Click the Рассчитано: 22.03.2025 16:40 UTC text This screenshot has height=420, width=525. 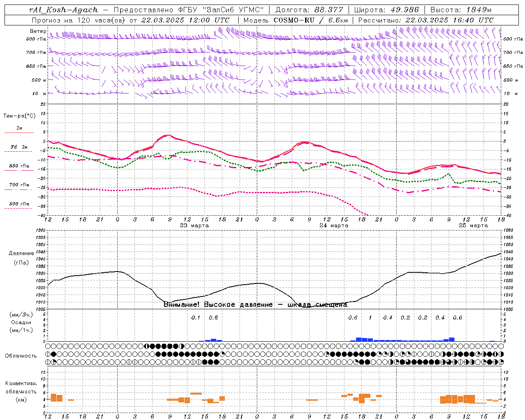coord(426,20)
